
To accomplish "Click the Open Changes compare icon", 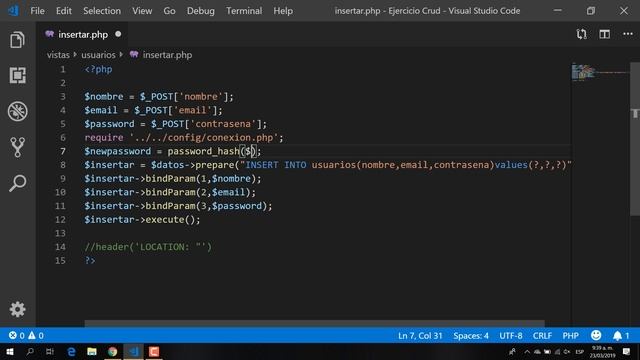I will click(x=581, y=34).
